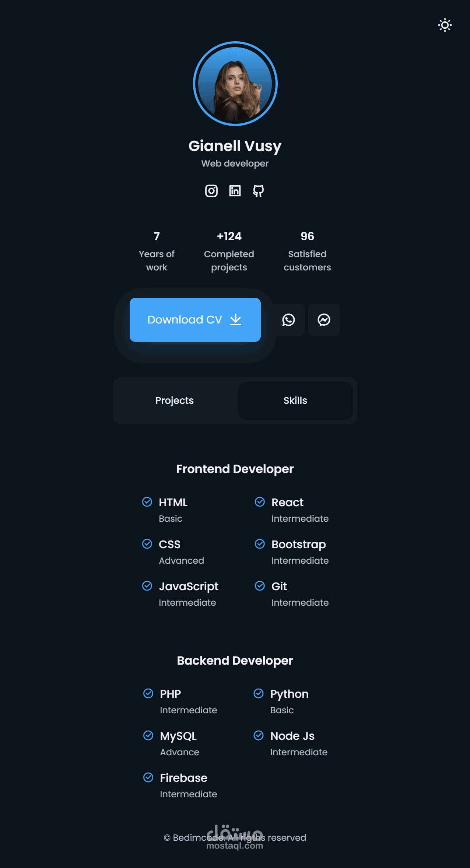Open the GitHub profile icon
The image size is (470, 868).
tap(258, 191)
